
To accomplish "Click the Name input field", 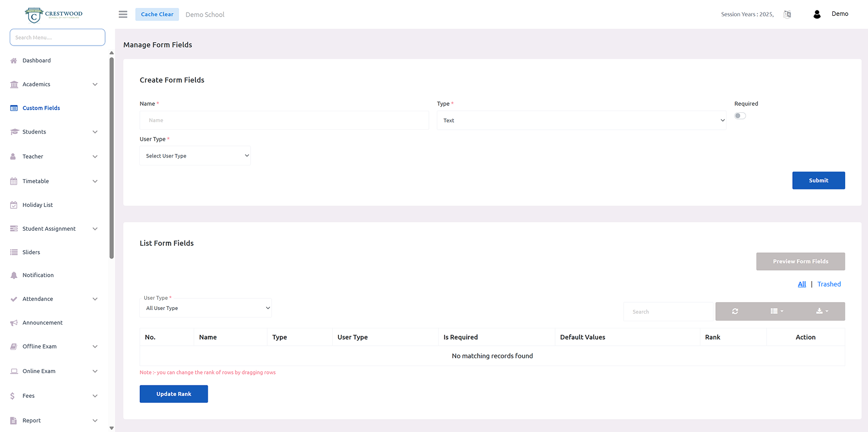I will (x=284, y=120).
